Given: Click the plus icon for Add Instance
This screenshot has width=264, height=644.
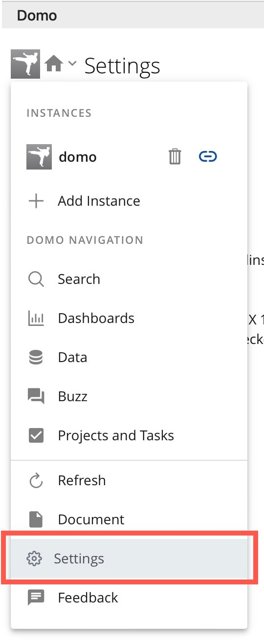Looking at the screenshot, I should (36, 201).
